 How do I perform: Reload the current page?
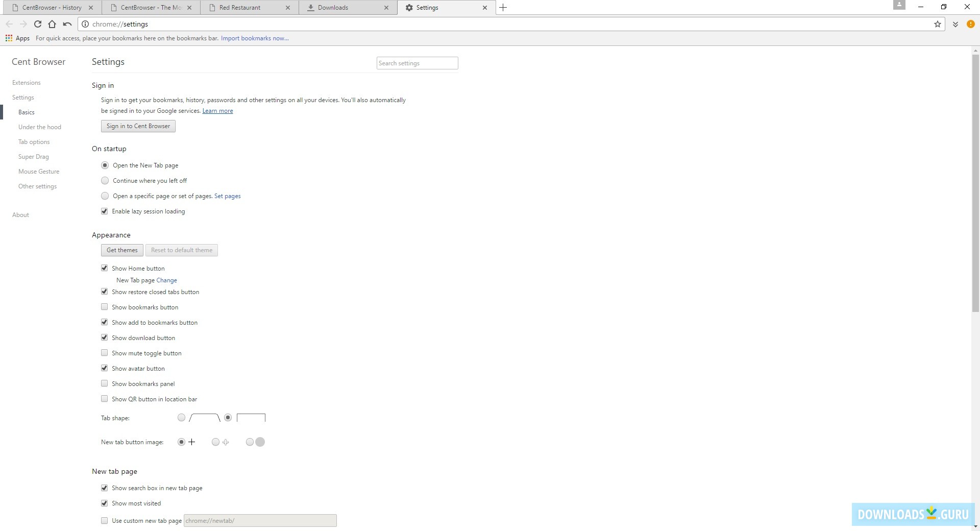[x=37, y=24]
